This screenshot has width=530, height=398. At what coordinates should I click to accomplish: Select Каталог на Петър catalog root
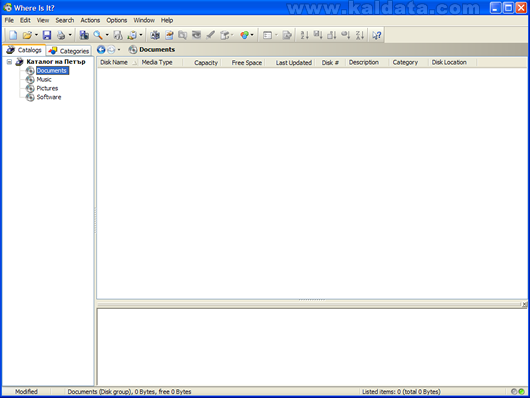[56, 62]
